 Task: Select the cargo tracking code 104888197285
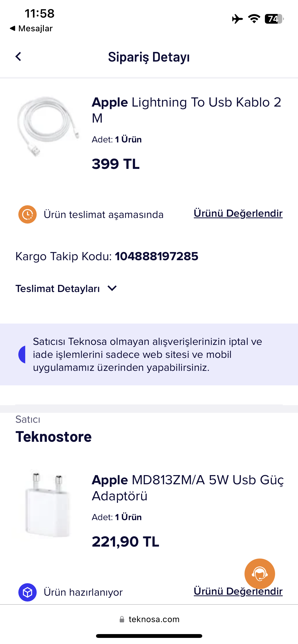(x=156, y=256)
